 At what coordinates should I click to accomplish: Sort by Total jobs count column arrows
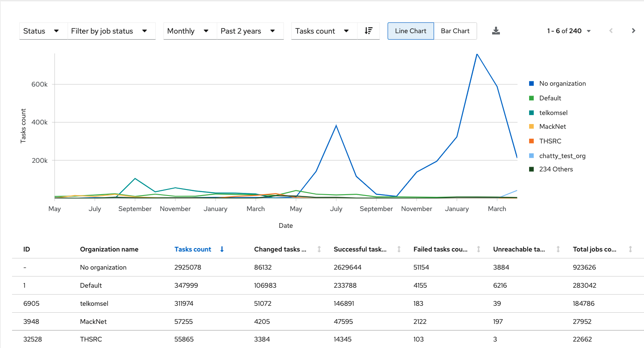coord(630,249)
